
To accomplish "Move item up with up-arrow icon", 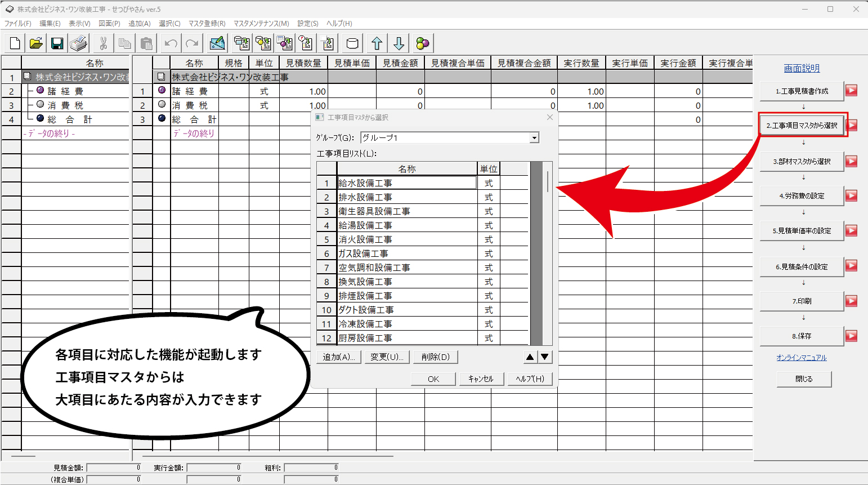I will 377,43.
